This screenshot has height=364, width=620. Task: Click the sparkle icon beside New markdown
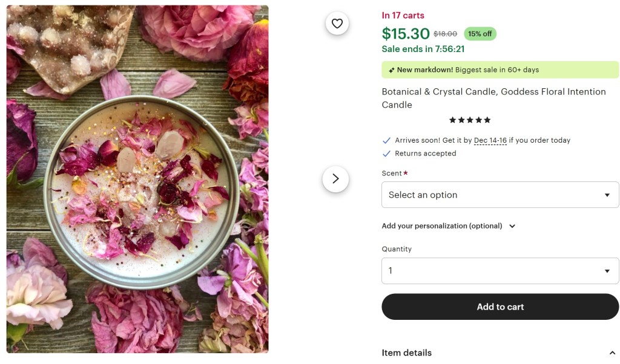point(392,70)
